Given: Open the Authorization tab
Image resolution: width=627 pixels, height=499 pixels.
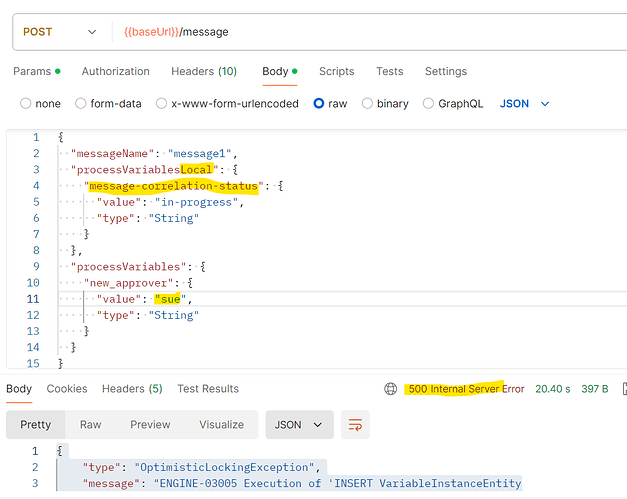Looking at the screenshot, I should (x=116, y=71).
